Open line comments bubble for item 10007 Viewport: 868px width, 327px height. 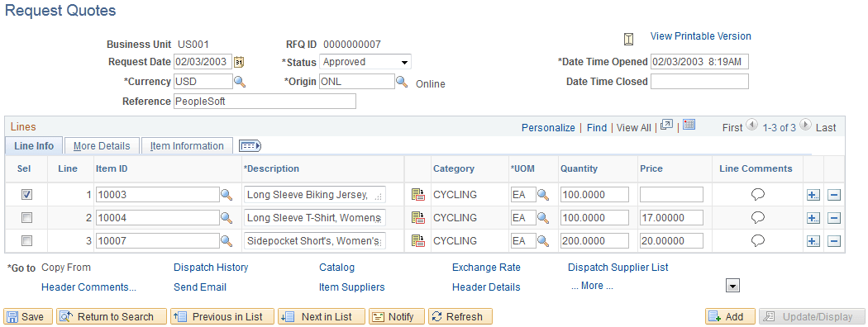point(758,240)
